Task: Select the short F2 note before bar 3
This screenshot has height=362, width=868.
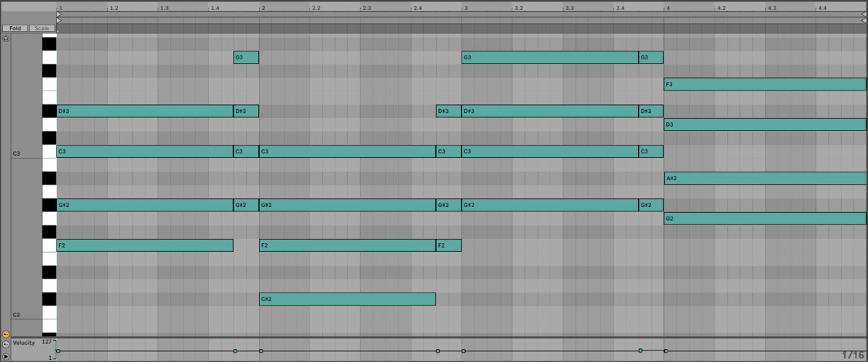Action: pos(448,245)
